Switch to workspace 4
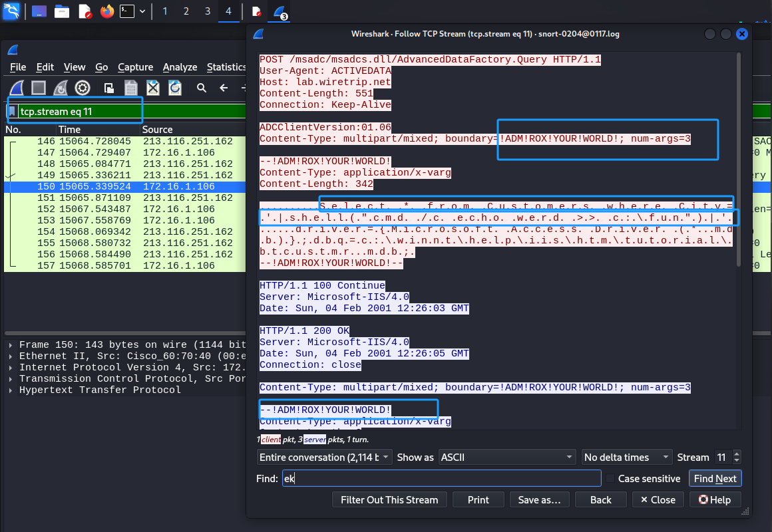This screenshot has height=532, width=772. click(228, 11)
